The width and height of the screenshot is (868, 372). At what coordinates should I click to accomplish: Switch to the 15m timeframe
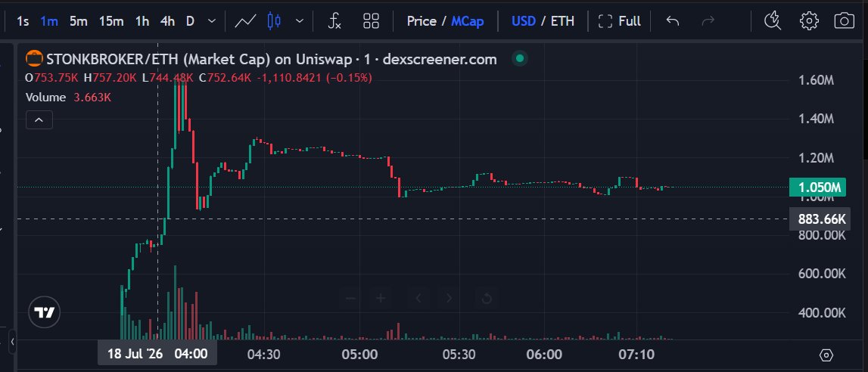tap(111, 22)
